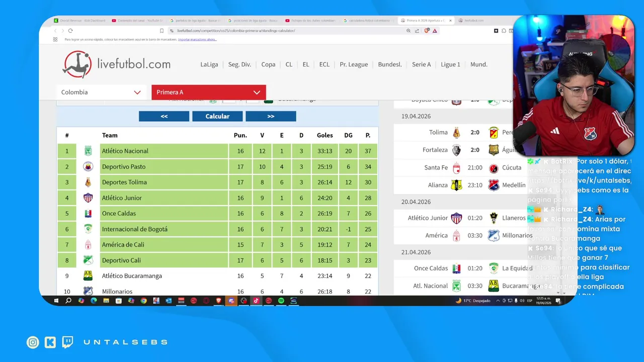Bookmark this page using bookmark icon
644x362 pixels.
162,31
